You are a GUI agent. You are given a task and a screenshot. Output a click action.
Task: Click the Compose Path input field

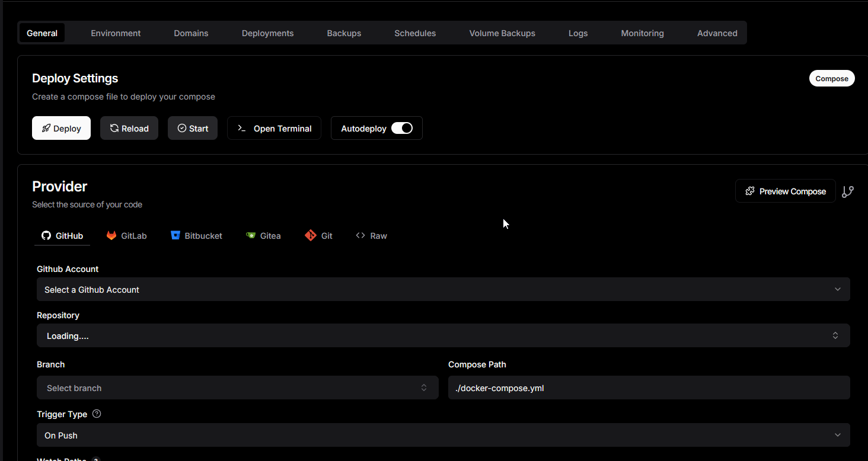pyautogui.click(x=649, y=388)
